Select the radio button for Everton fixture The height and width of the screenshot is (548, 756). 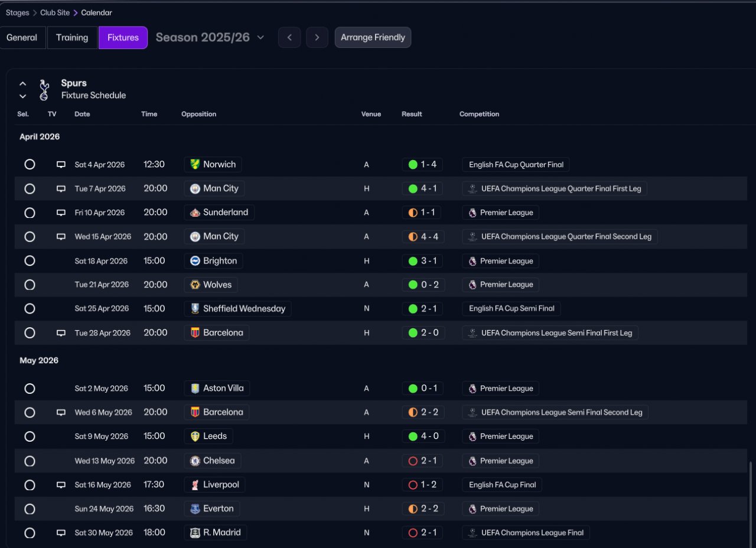(30, 509)
